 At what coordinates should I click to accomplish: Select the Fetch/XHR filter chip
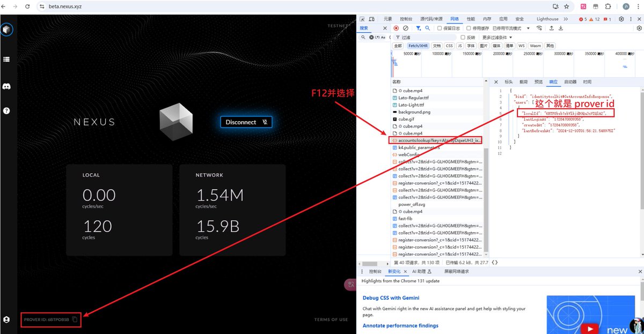418,46
